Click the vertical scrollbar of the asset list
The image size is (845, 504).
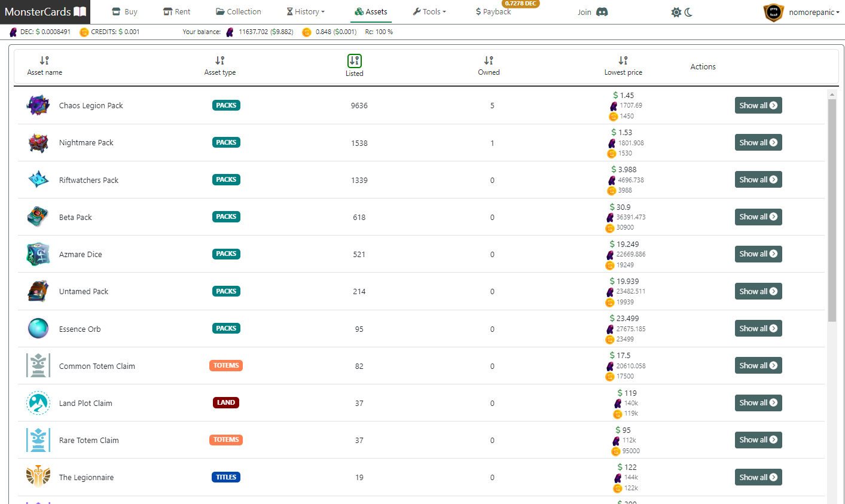832,210
